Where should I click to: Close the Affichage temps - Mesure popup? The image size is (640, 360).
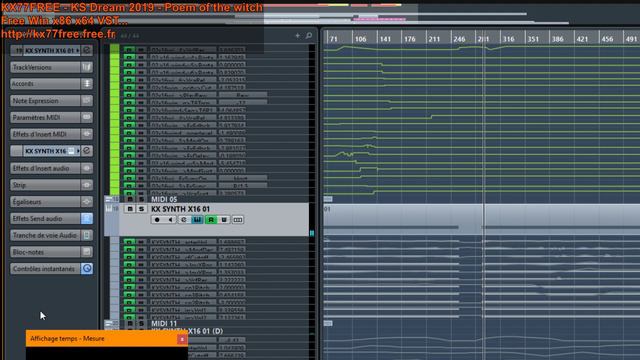[x=182, y=339]
